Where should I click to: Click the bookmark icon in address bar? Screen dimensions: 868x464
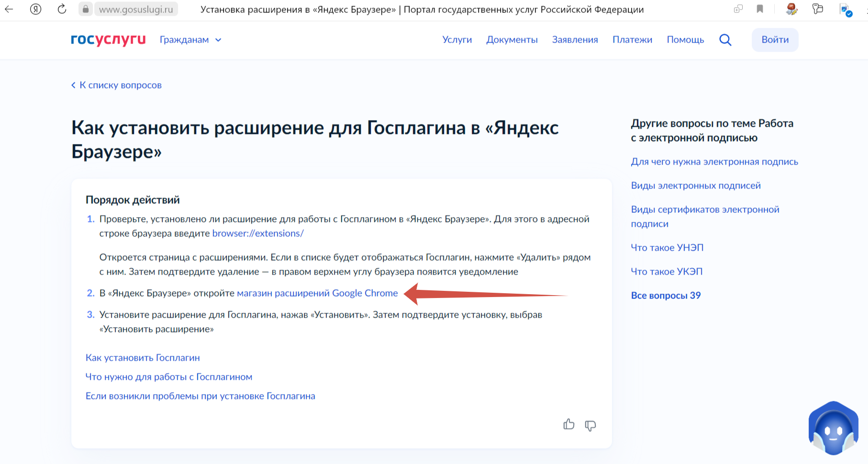pos(760,9)
